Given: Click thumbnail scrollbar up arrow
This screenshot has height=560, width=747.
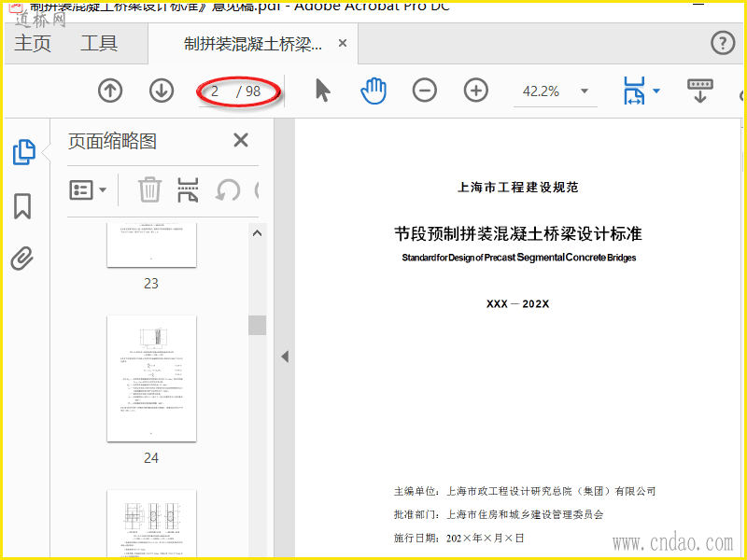Looking at the screenshot, I should [258, 233].
